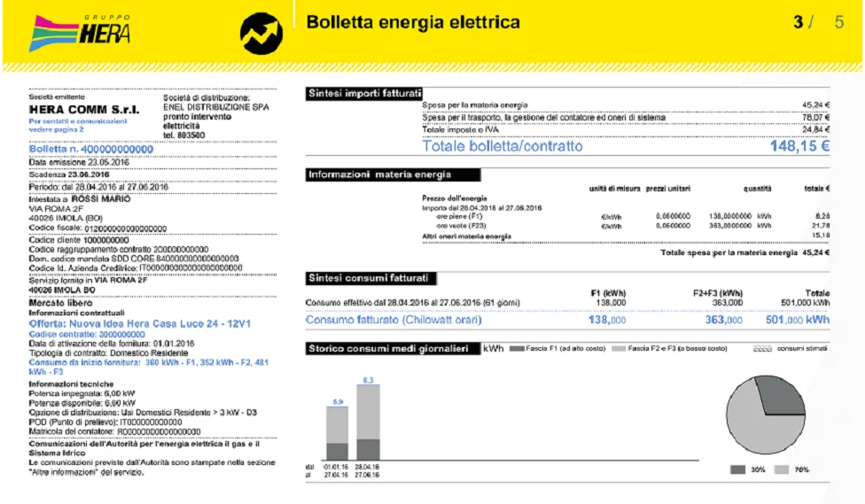Click 'Totale spesa per la materia energia 45,24 €'
The image size is (865, 504).
coord(744,252)
